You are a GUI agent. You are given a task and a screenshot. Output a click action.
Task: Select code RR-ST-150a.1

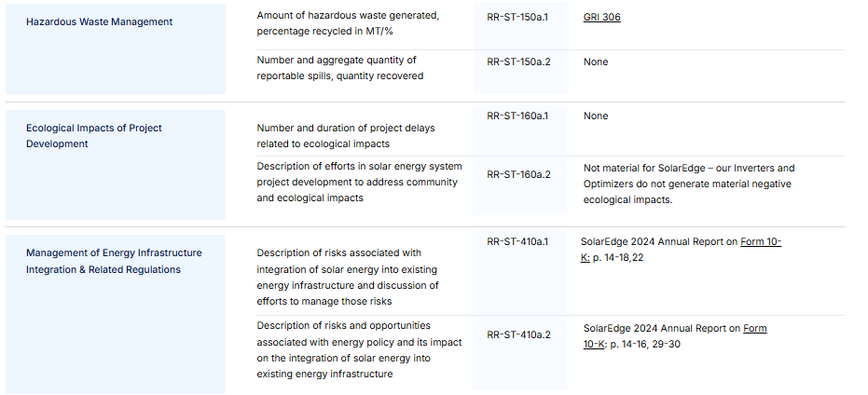click(x=517, y=17)
